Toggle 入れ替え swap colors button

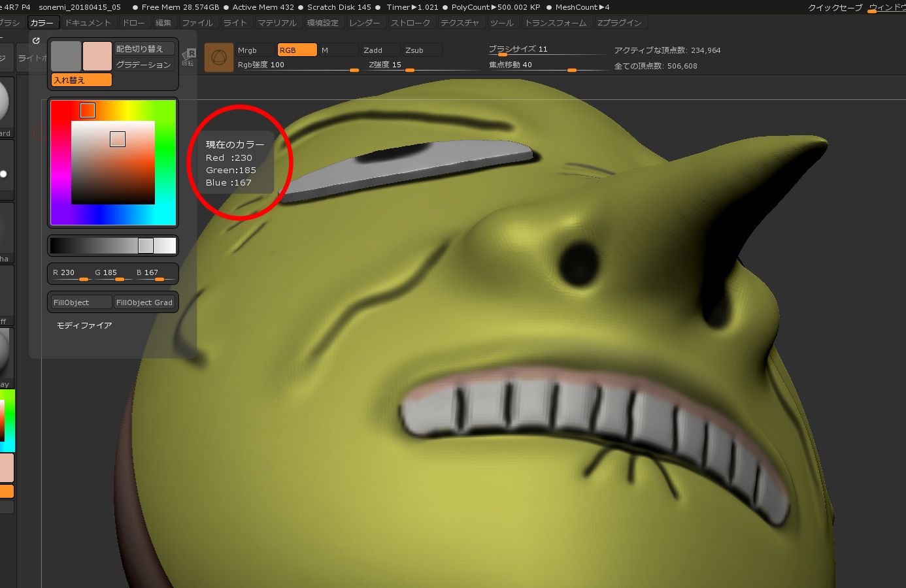click(82, 80)
